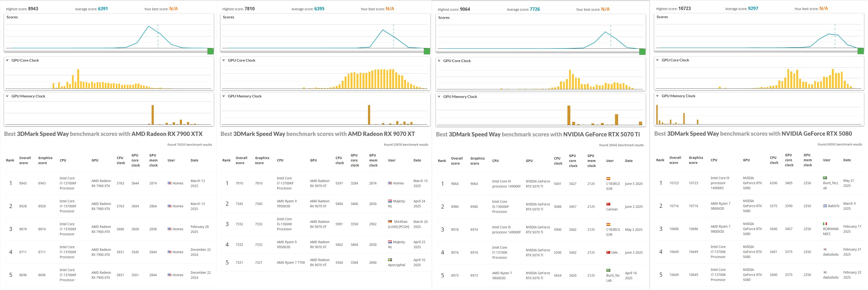868x290 pixels.
Task: Click Korean flag above dadududu, rank 5 RTX 5080
Action: point(825,272)
